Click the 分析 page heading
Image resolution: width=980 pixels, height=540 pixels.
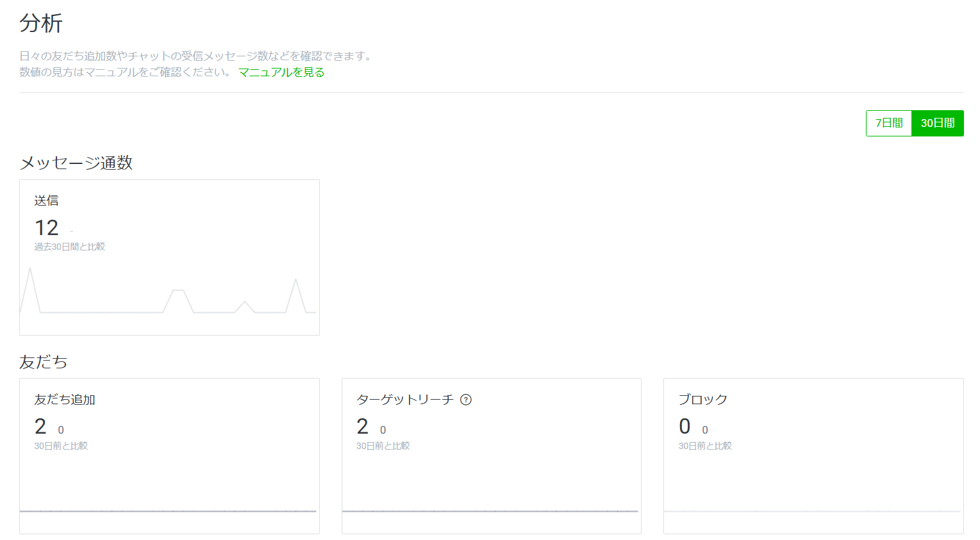[41, 24]
